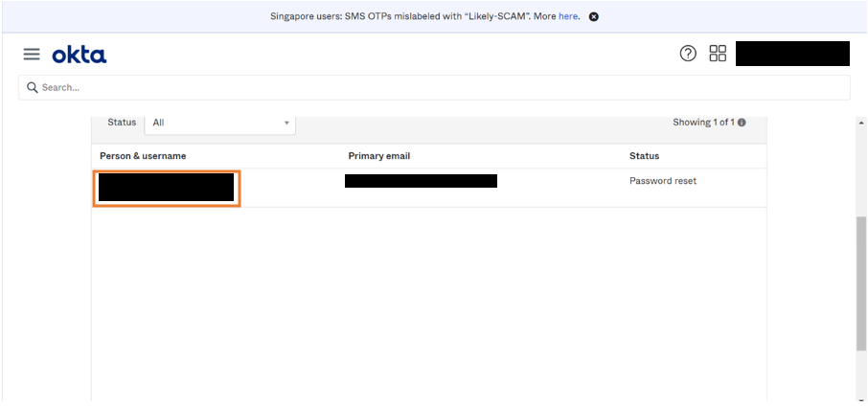The height and width of the screenshot is (406, 868).
Task: Click the Person & username column header
Action: [143, 156]
